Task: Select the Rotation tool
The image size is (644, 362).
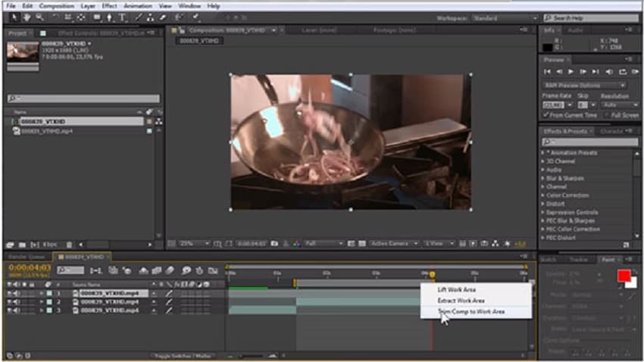Action: pos(55,17)
